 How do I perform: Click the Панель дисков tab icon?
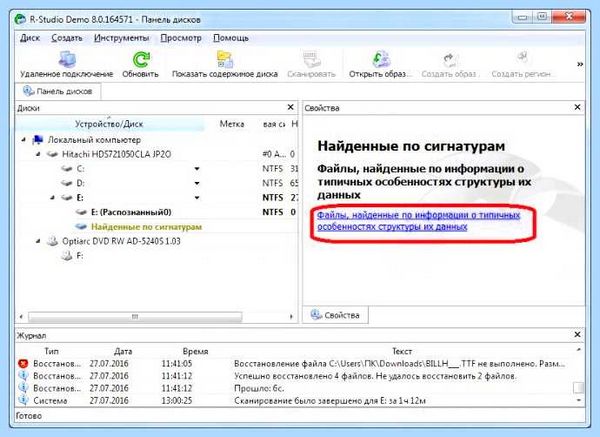(28, 91)
